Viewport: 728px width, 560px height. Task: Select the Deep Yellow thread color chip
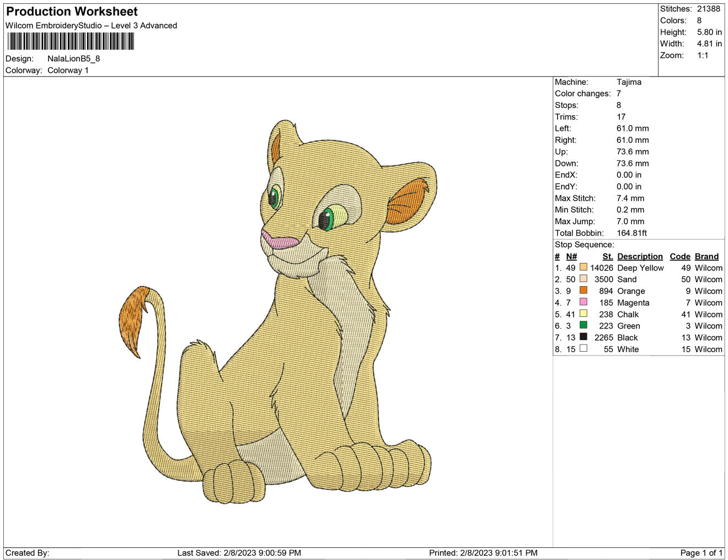[x=584, y=268]
